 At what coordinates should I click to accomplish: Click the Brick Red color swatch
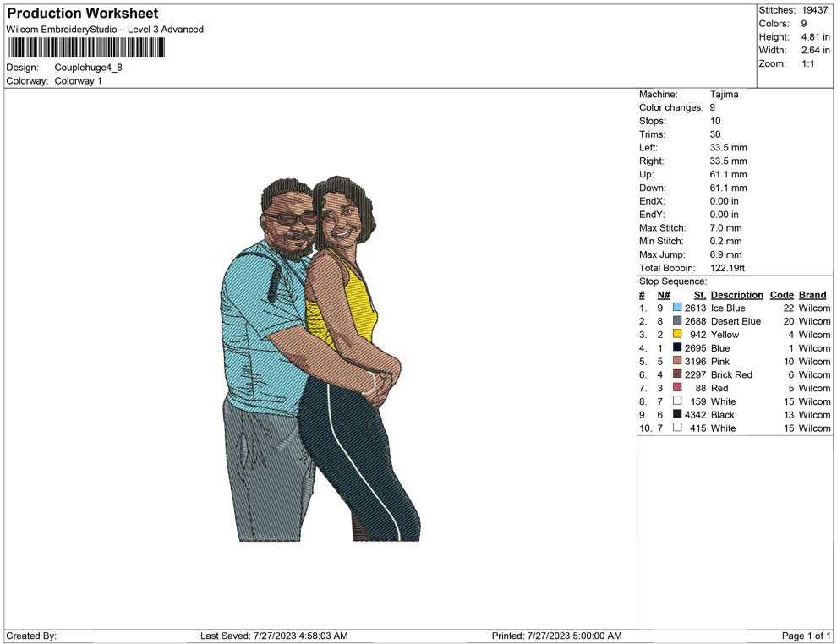coord(677,374)
